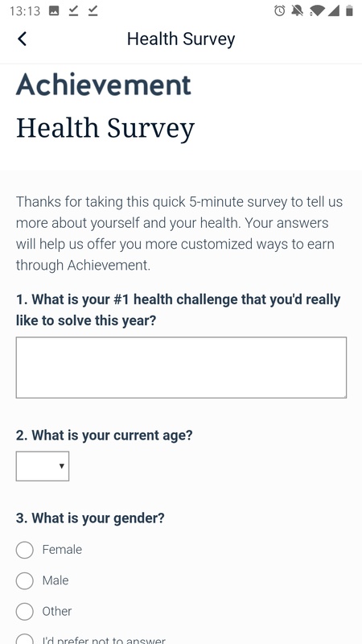Tap the Female label text
Image resolution: width=362 pixels, height=644 pixels.
62,550
